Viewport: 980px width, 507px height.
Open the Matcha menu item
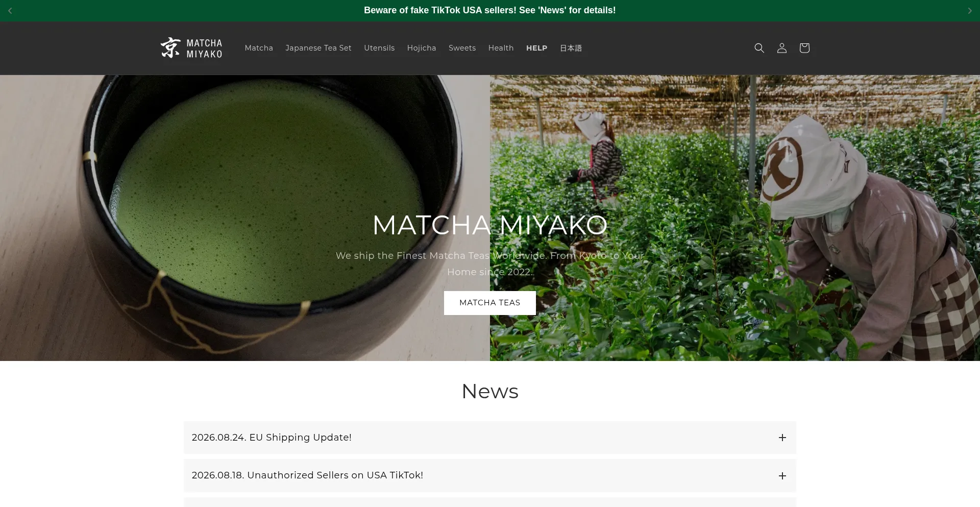pyautogui.click(x=259, y=48)
